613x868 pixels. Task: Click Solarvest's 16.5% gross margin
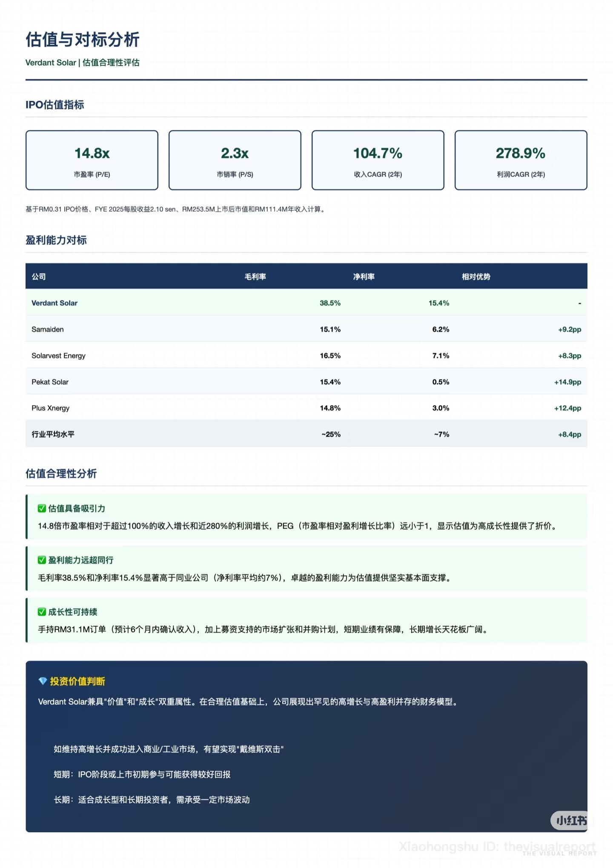[x=330, y=356]
